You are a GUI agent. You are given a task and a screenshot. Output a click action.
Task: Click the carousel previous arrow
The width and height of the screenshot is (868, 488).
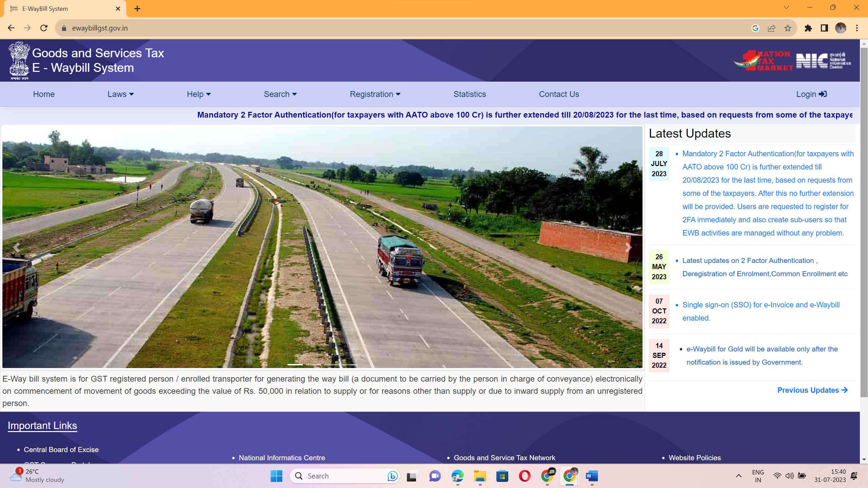[x=16, y=247]
